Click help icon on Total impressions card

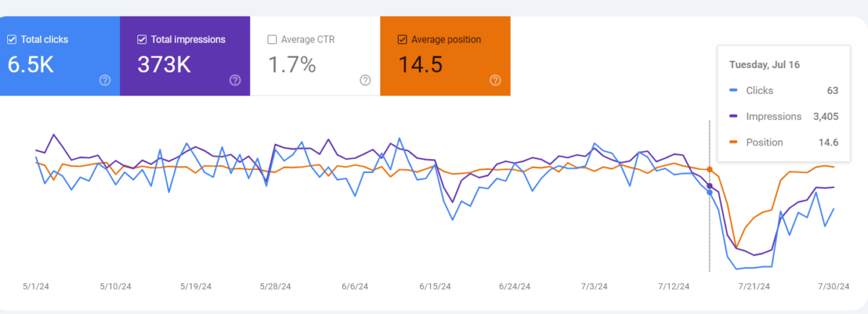234,80
